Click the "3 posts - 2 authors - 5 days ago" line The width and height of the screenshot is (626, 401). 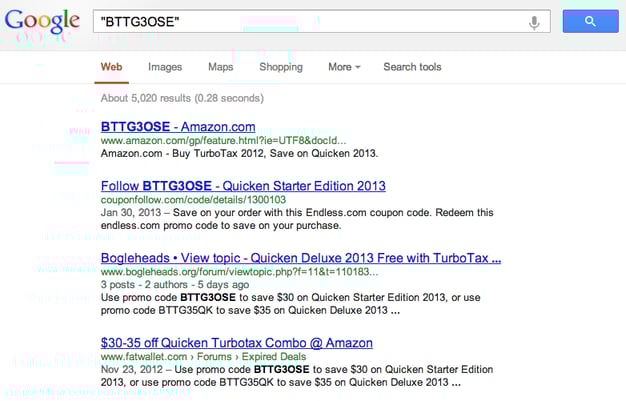click(175, 285)
